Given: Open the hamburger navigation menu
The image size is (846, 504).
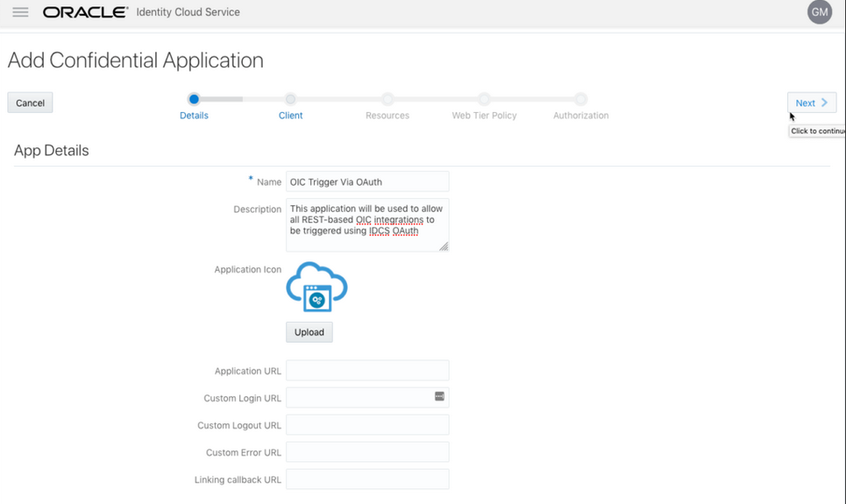Looking at the screenshot, I should coord(20,12).
